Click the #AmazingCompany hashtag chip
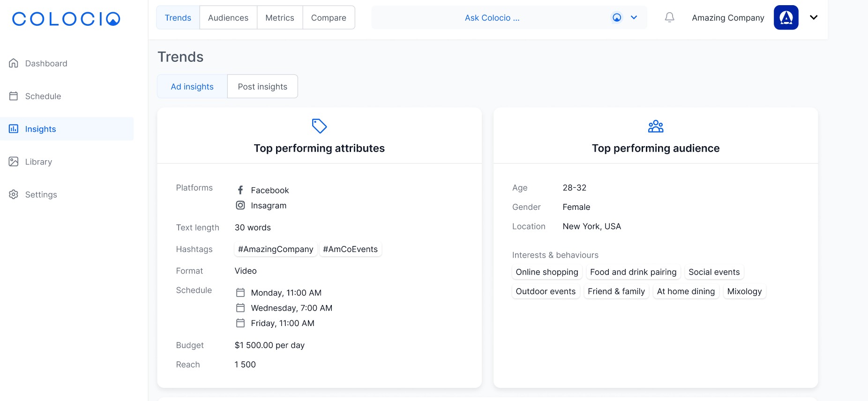868x401 pixels. point(276,249)
